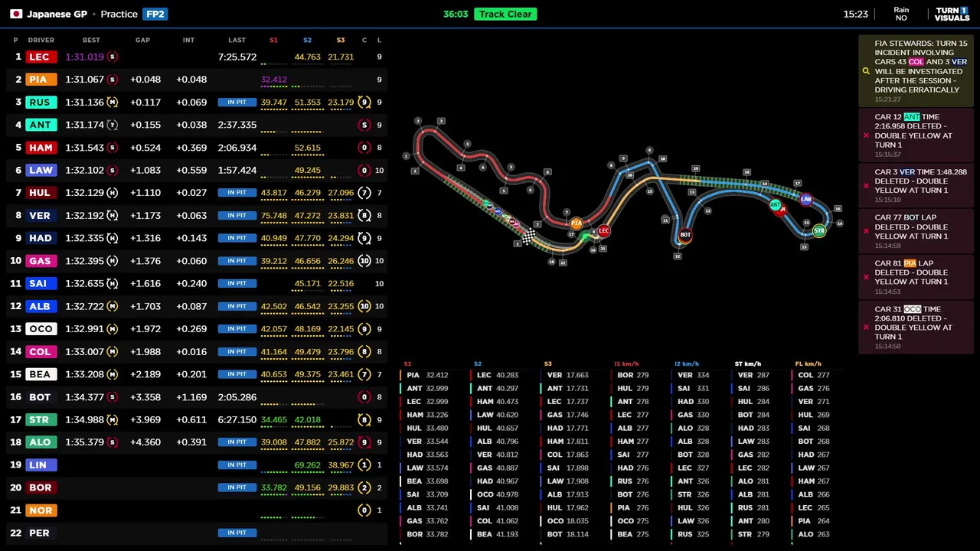Click the X icon on ANT's 2:16.958 deleted message

pyautogui.click(x=866, y=135)
